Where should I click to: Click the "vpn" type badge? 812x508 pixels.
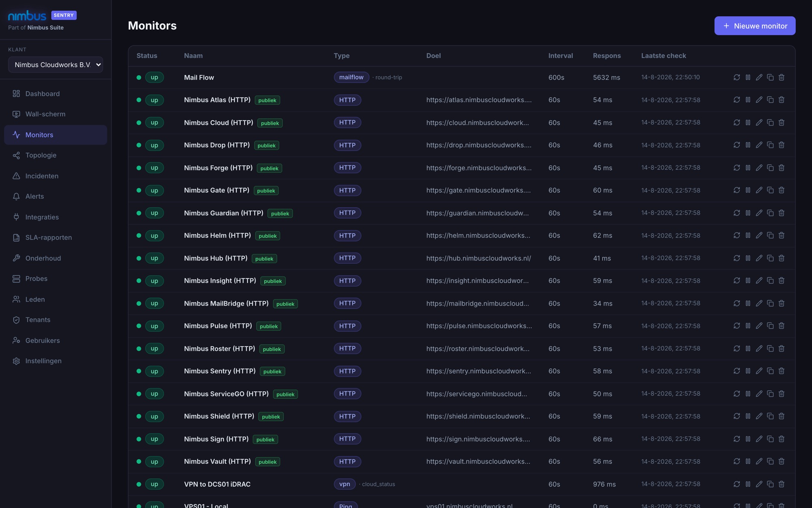coord(345,484)
